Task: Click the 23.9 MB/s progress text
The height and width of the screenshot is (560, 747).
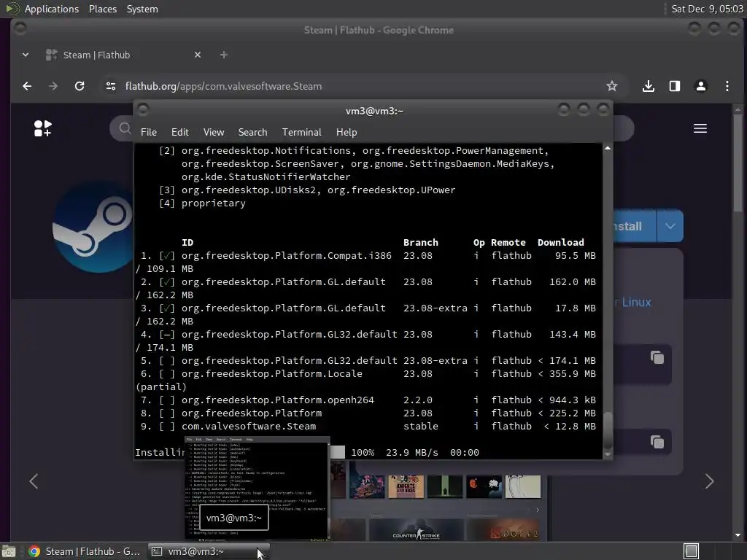Action: pos(411,452)
